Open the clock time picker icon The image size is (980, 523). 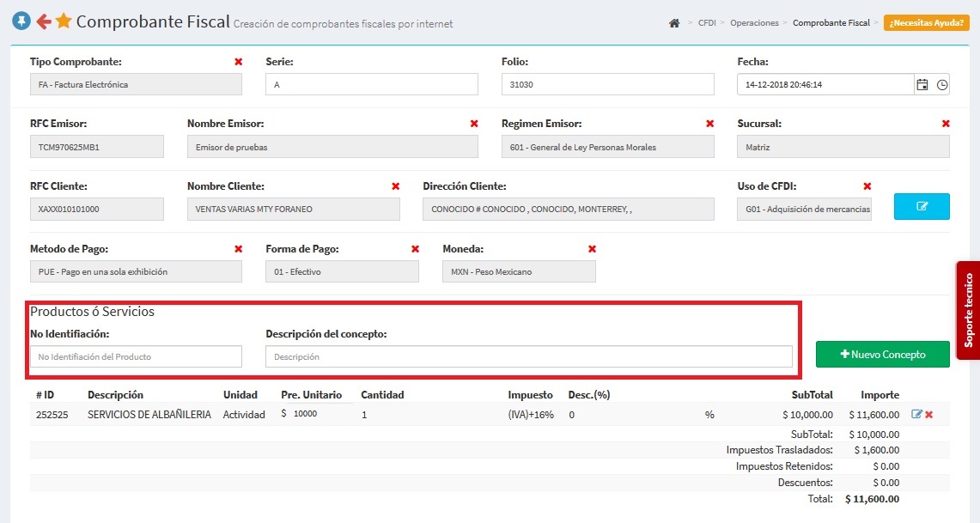click(x=942, y=84)
